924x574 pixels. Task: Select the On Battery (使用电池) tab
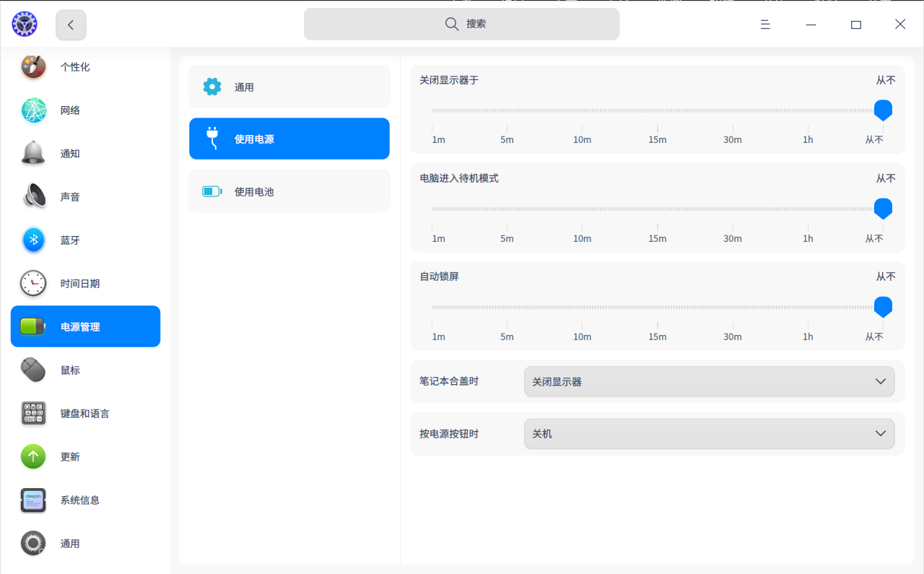coord(289,191)
